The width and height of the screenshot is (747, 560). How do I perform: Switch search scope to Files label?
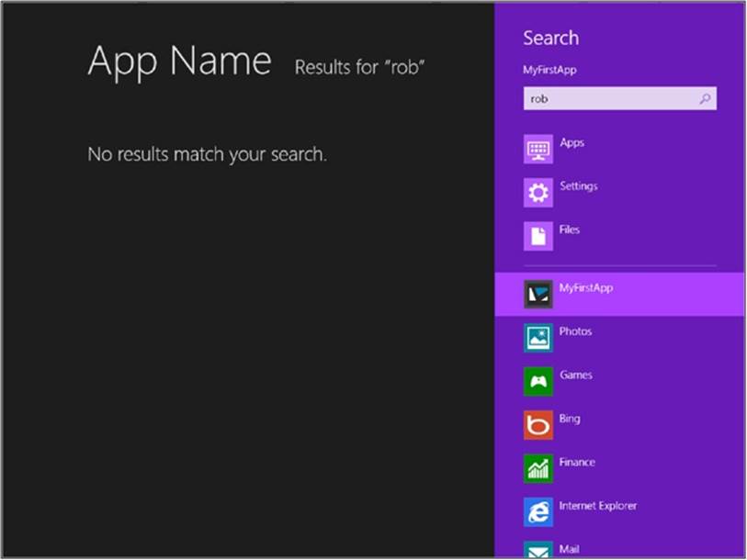point(570,230)
